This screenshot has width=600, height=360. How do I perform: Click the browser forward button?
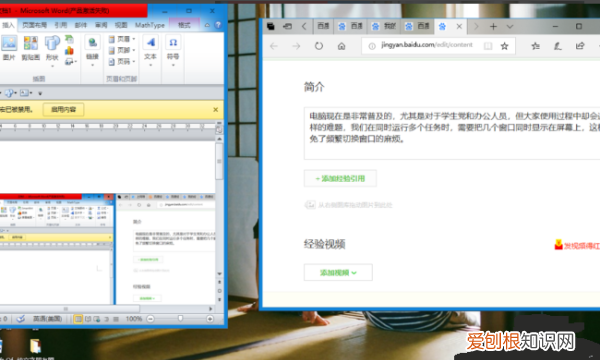tap(296, 46)
